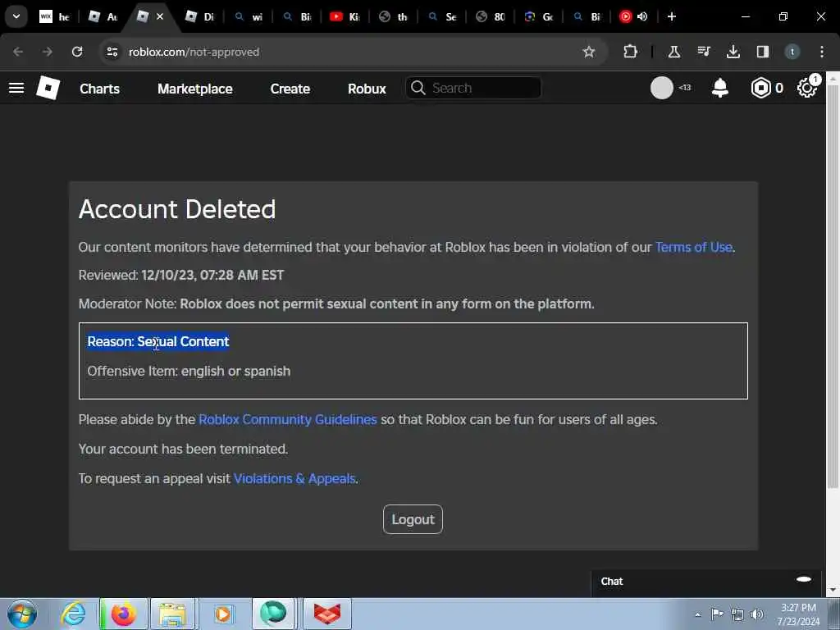Click the Reviewed 12/10/23 date text
840x630 pixels.
point(181,276)
